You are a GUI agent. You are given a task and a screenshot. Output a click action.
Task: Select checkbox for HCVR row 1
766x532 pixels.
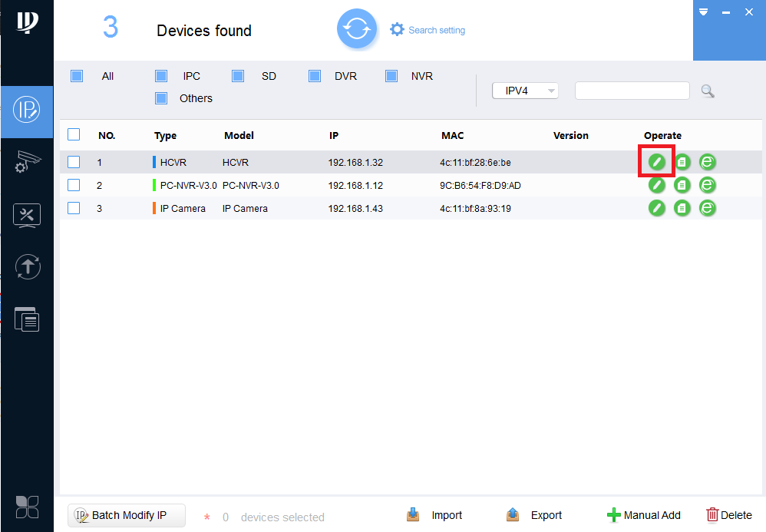coord(74,162)
